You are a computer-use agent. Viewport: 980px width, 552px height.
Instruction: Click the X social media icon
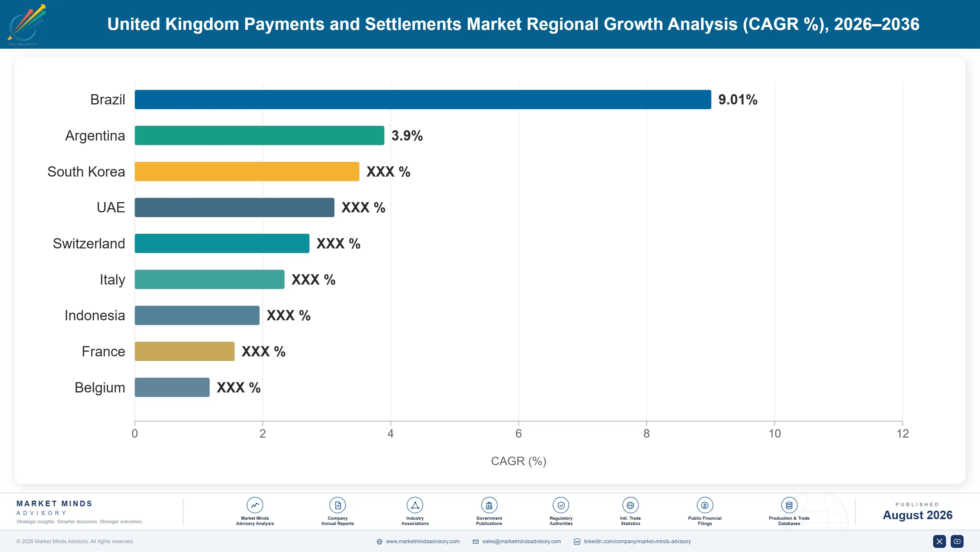click(x=939, y=541)
